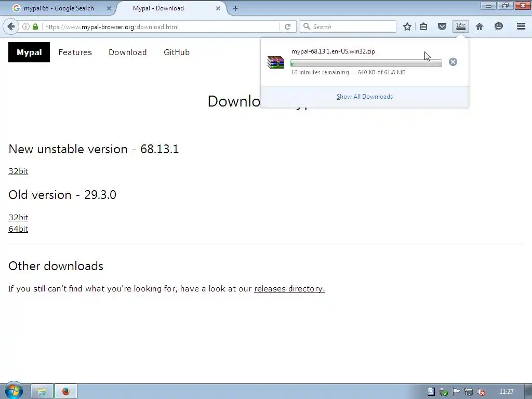This screenshot has height=399, width=532.
Task: Close the Mypal - Download tab
Action: click(218, 8)
